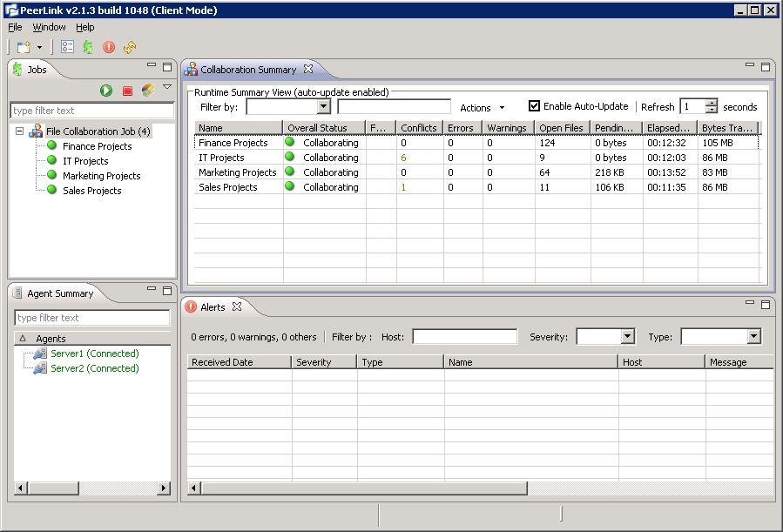
Task: Maximize the Collaboration Summary panel
Action: point(765,66)
